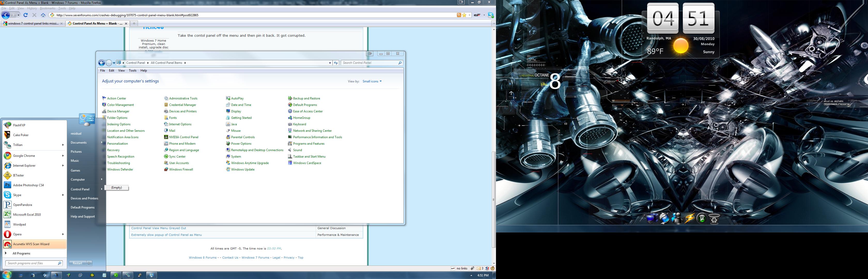Bookmark page with the star icon
The height and width of the screenshot is (279, 868).
tap(464, 15)
